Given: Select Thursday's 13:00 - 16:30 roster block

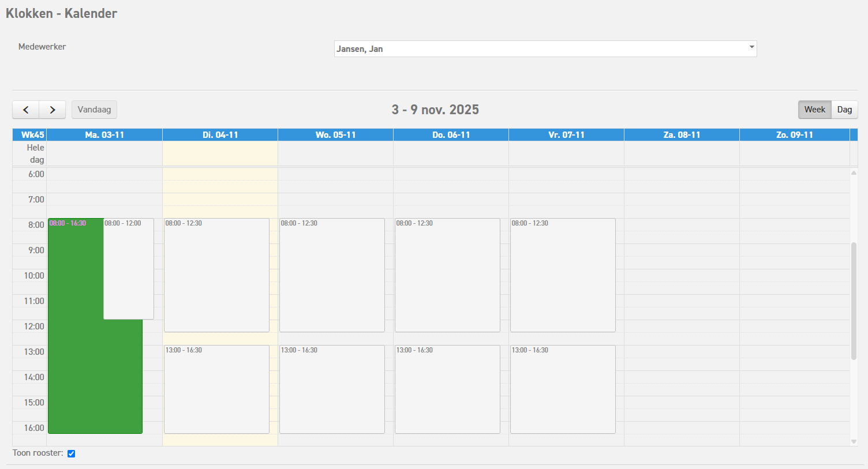Looking at the screenshot, I should (447, 389).
